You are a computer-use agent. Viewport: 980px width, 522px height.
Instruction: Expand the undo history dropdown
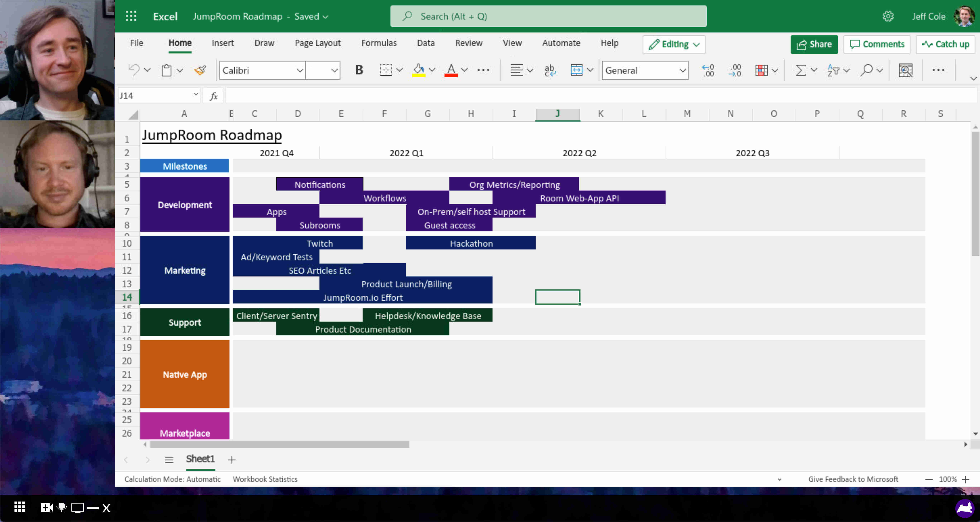click(x=147, y=70)
